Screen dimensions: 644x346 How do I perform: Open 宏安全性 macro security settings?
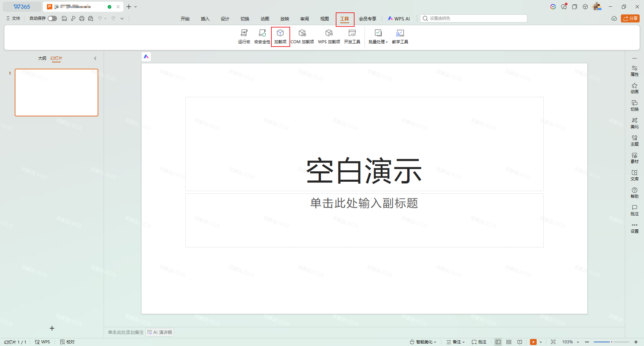262,36
